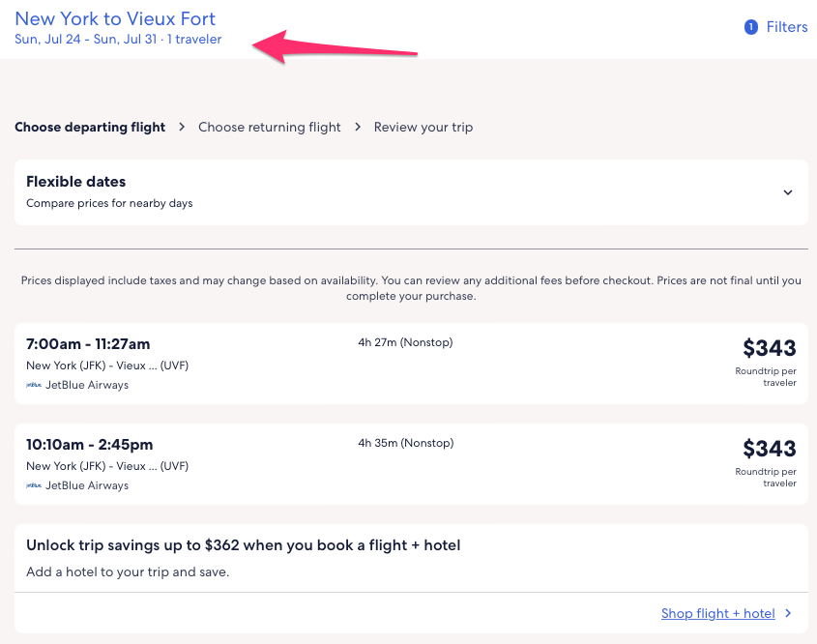817x644 pixels.
Task: Click the chevron after Choose departing flight
Action: click(182, 127)
